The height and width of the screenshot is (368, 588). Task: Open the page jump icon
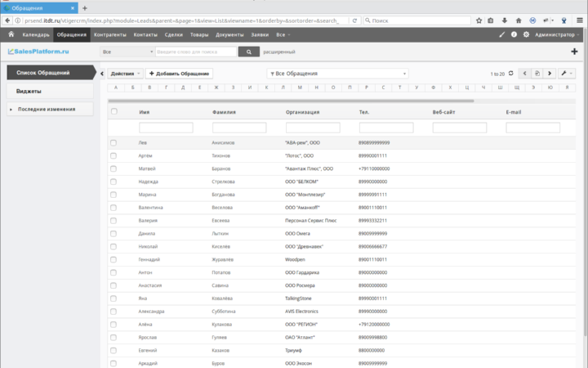537,74
